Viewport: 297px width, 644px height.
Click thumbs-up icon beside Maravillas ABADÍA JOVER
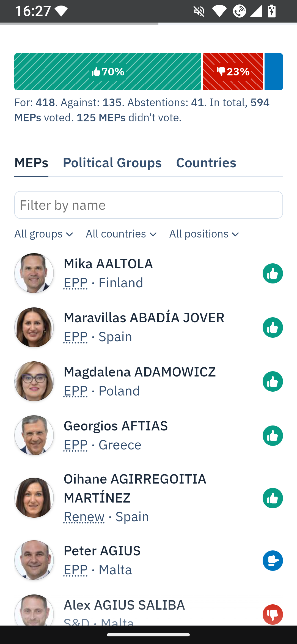[x=273, y=328]
